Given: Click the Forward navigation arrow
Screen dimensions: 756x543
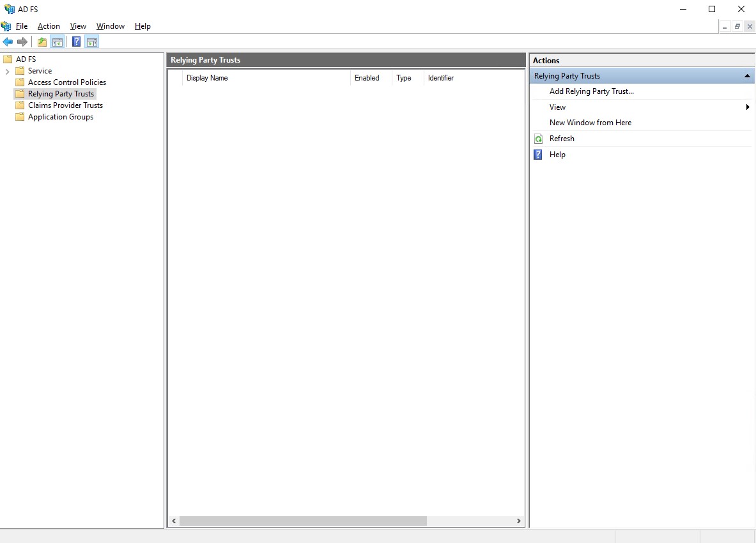Looking at the screenshot, I should point(23,41).
